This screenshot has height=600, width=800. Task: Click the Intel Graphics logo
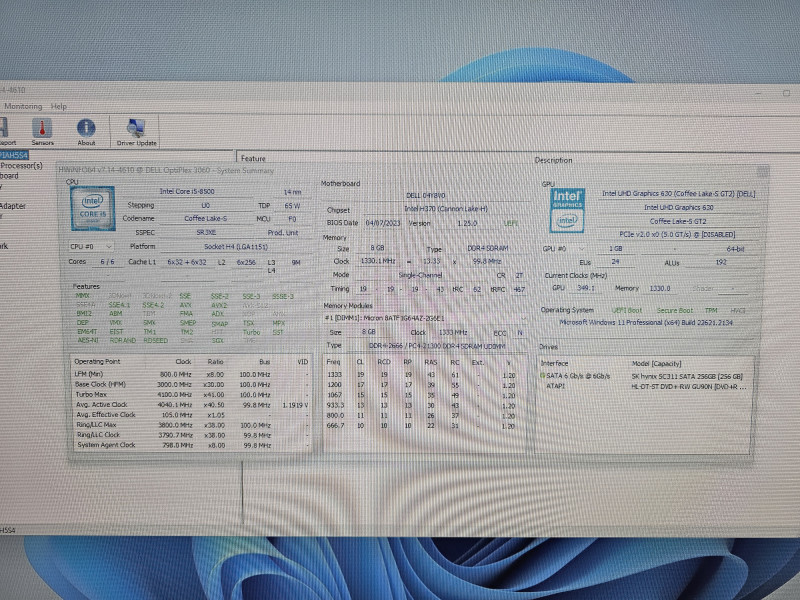pyautogui.click(x=567, y=211)
